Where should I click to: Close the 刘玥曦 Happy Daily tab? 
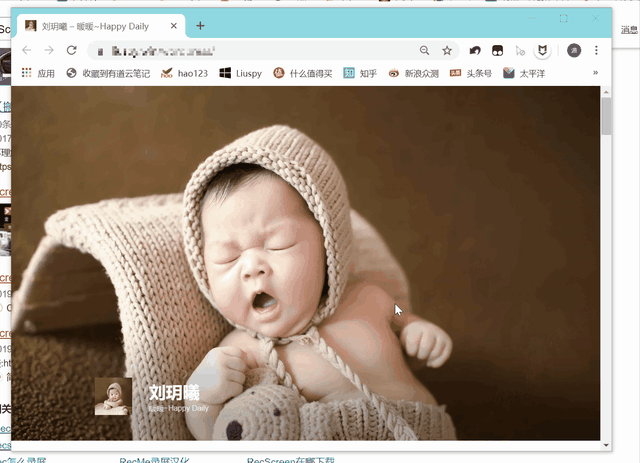tap(175, 26)
